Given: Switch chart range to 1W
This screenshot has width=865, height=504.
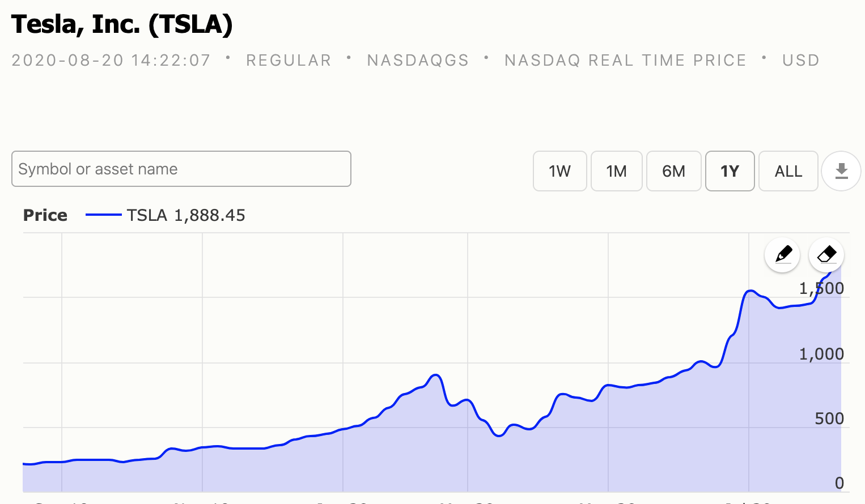Looking at the screenshot, I should 559,171.
